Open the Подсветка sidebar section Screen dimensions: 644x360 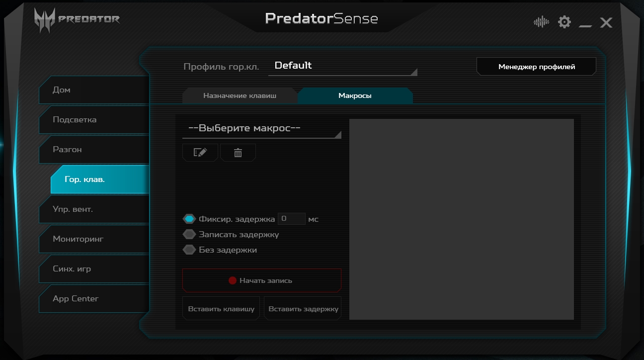pyautogui.click(x=94, y=120)
